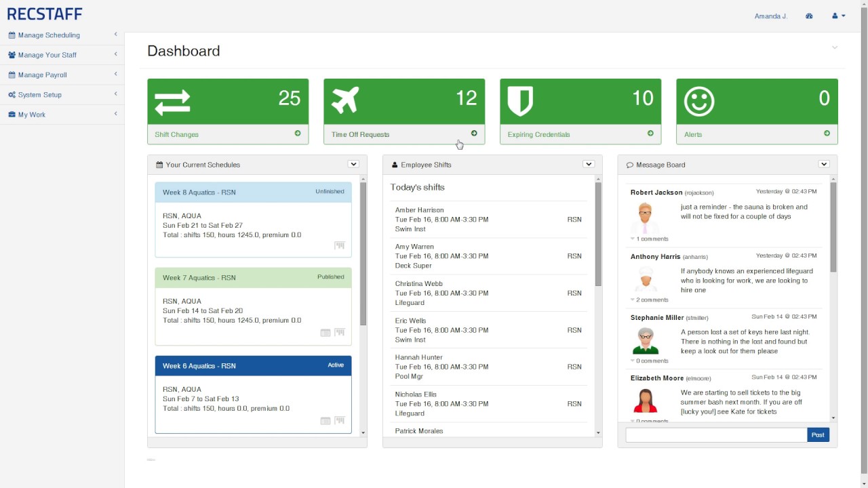The image size is (868, 488).
Task: Click the Alerts smiley face icon
Action: click(x=699, y=102)
